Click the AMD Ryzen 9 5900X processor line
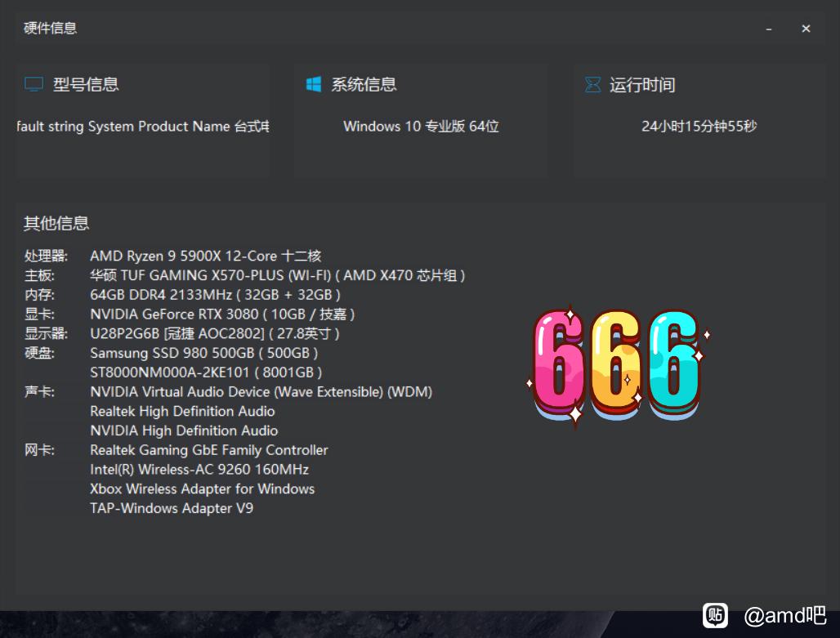840x638 pixels. (x=206, y=256)
